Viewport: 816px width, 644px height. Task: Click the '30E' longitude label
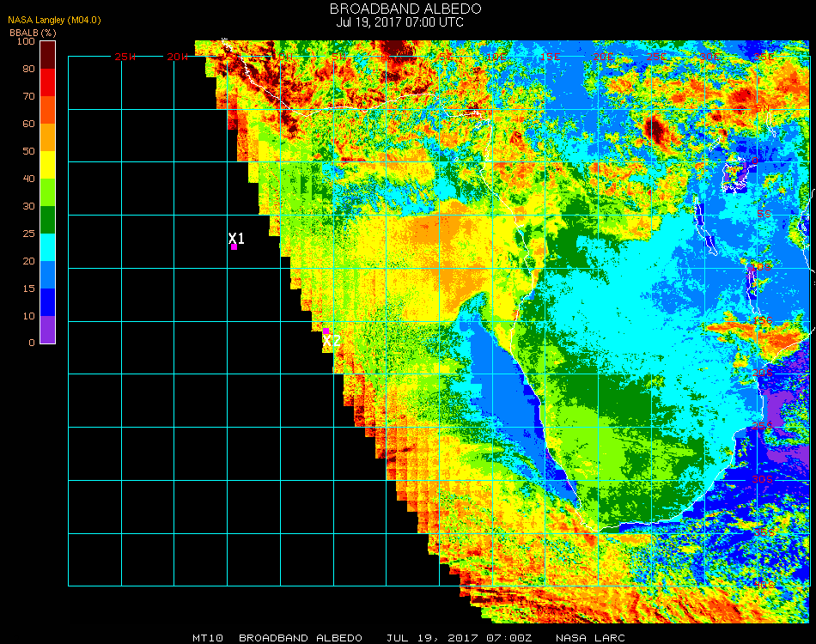click(x=709, y=57)
